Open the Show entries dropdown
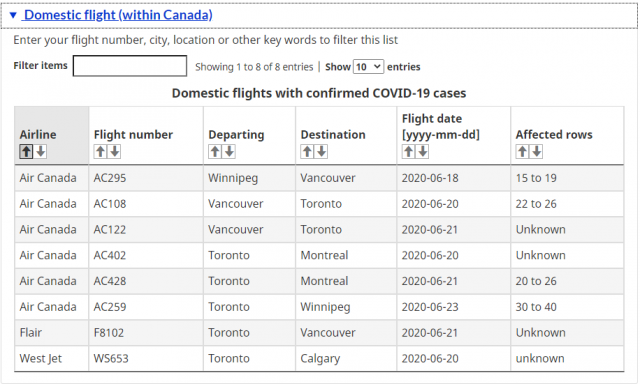 point(368,67)
